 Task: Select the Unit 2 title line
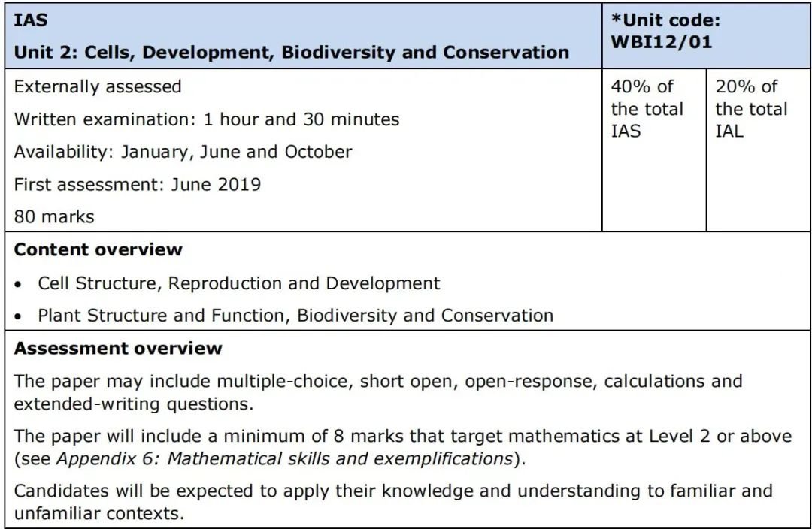click(292, 53)
